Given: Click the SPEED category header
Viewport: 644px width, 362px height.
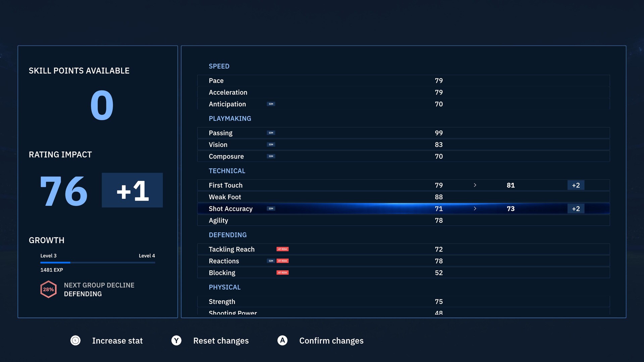Looking at the screenshot, I should click(219, 66).
